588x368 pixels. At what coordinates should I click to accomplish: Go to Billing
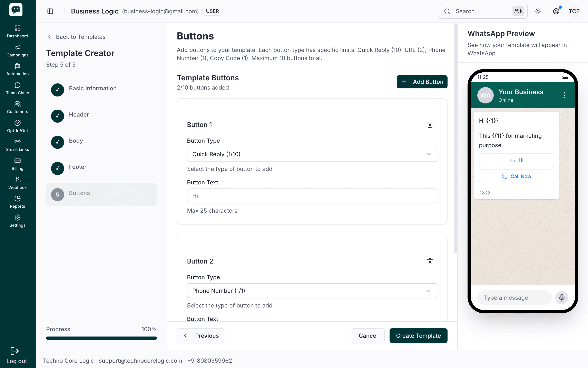click(18, 164)
